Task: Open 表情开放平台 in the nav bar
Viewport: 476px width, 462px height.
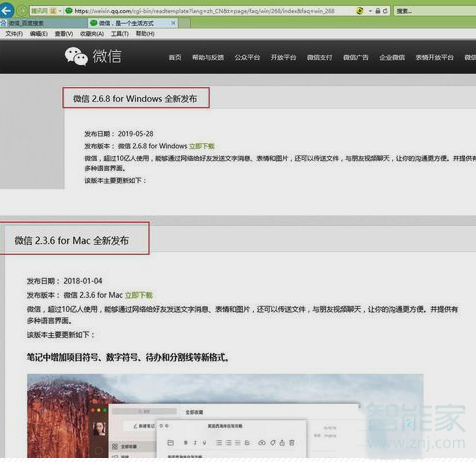Action: pos(434,57)
